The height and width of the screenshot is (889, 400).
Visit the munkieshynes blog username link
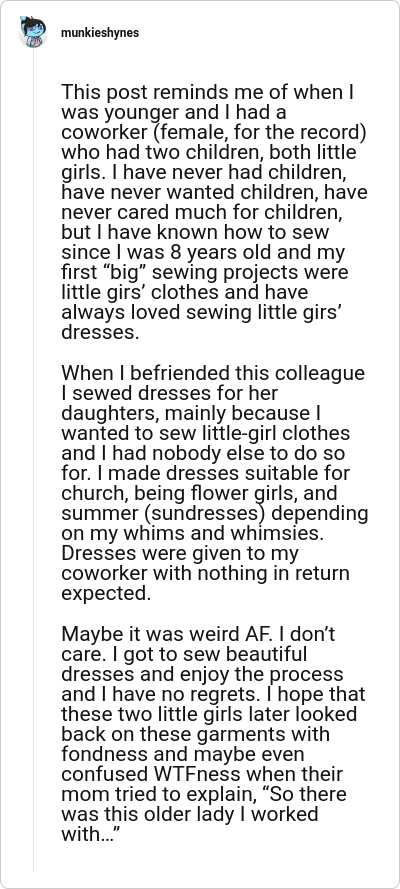click(100, 33)
